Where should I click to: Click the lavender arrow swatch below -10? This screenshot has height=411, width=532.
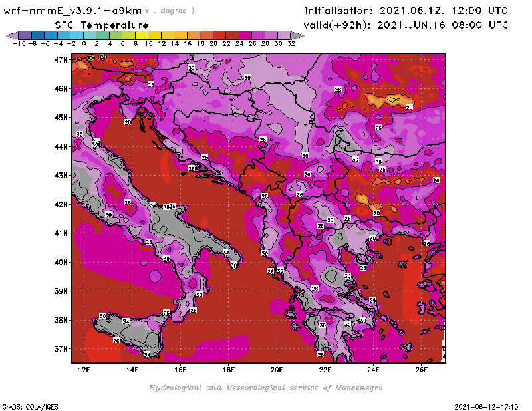coord(12,35)
